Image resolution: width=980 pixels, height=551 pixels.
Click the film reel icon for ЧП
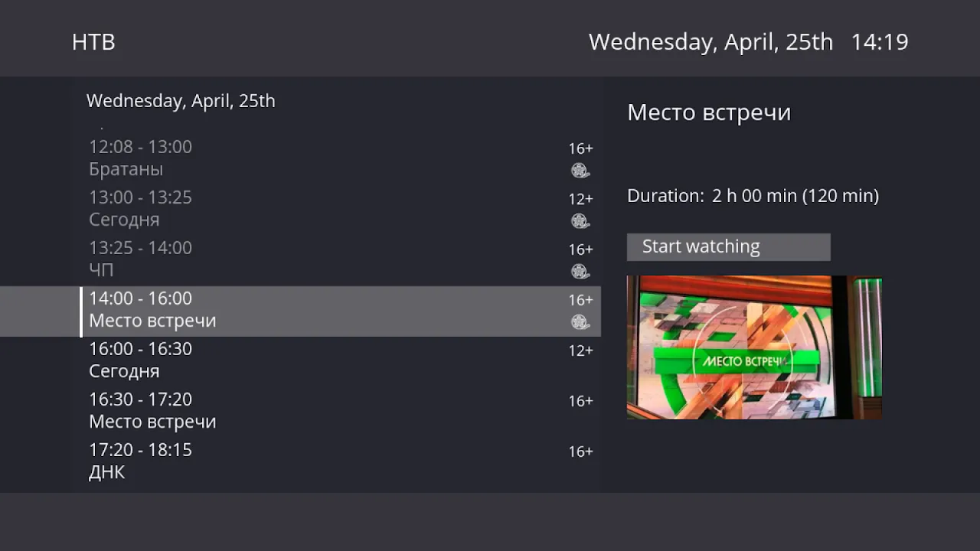coord(580,272)
